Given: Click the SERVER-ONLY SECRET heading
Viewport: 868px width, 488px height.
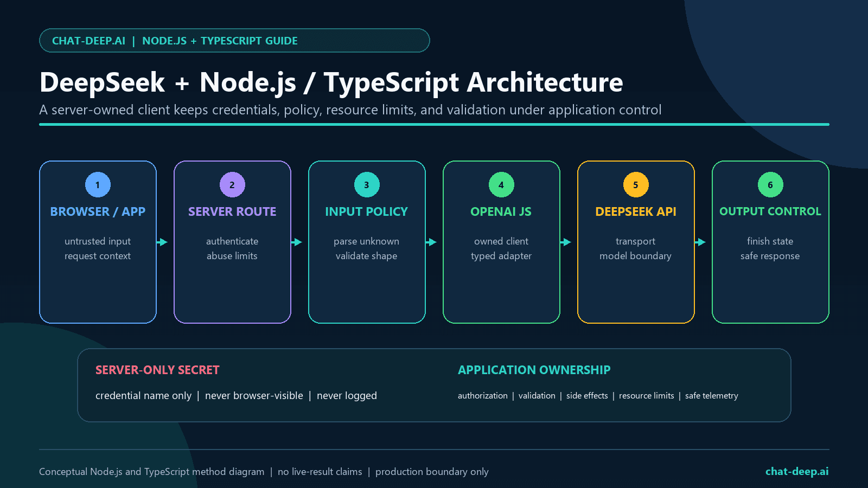Looking at the screenshot, I should pos(157,370).
